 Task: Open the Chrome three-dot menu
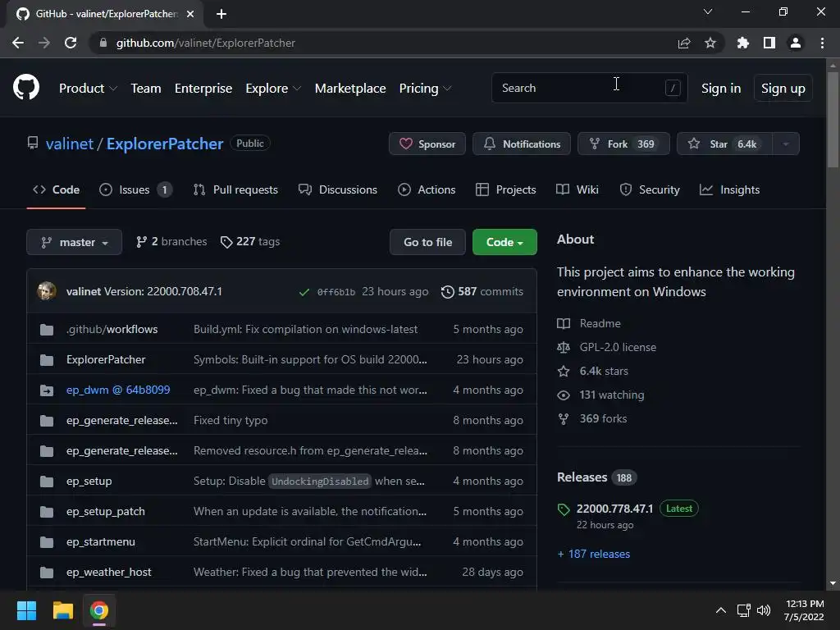[822, 43]
